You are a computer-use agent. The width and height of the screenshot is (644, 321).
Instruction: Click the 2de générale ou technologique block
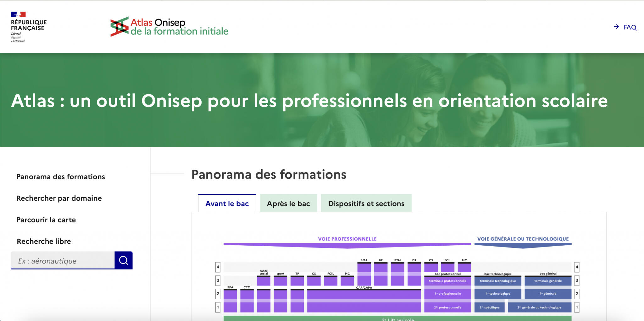pos(539,307)
